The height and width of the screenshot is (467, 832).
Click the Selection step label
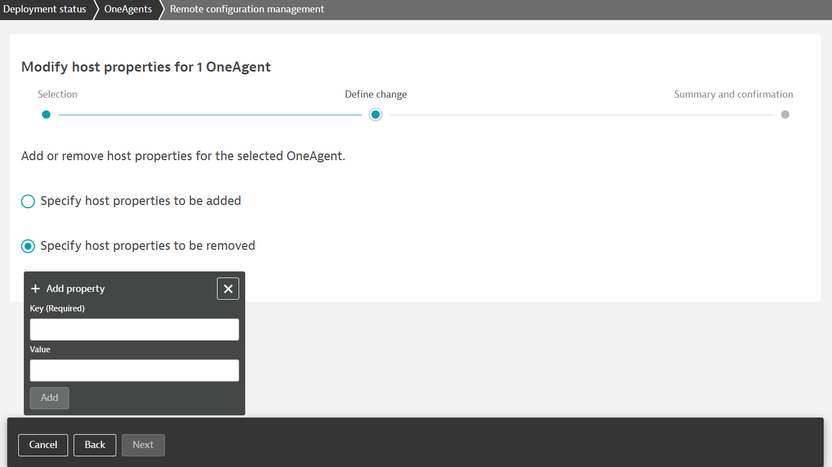point(57,95)
